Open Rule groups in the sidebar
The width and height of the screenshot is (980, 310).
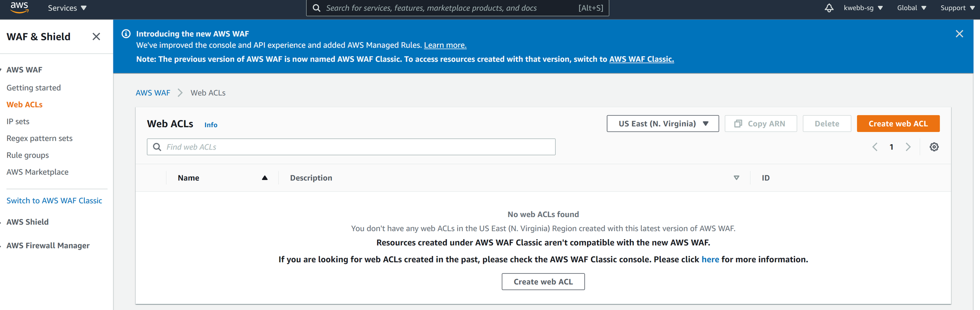pos(28,155)
